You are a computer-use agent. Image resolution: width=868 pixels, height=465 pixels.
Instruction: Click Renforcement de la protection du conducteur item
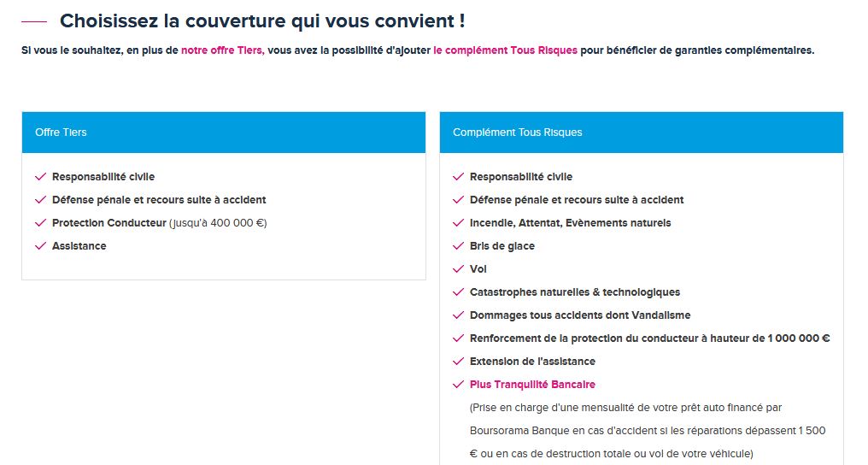[x=650, y=338]
